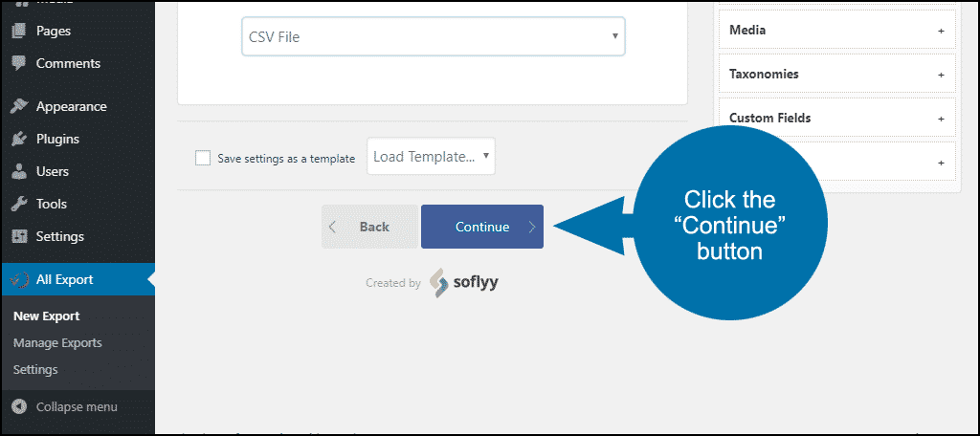Click the Appearance paintbrush icon
Image resolution: width=980 pixels, height=436 pixels.
click(19, 106)
